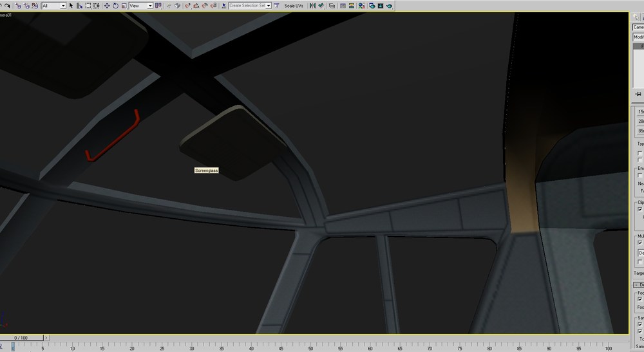Open the Material Editor
The height and width of the screenshot is (352, 644).
(361, 6)
